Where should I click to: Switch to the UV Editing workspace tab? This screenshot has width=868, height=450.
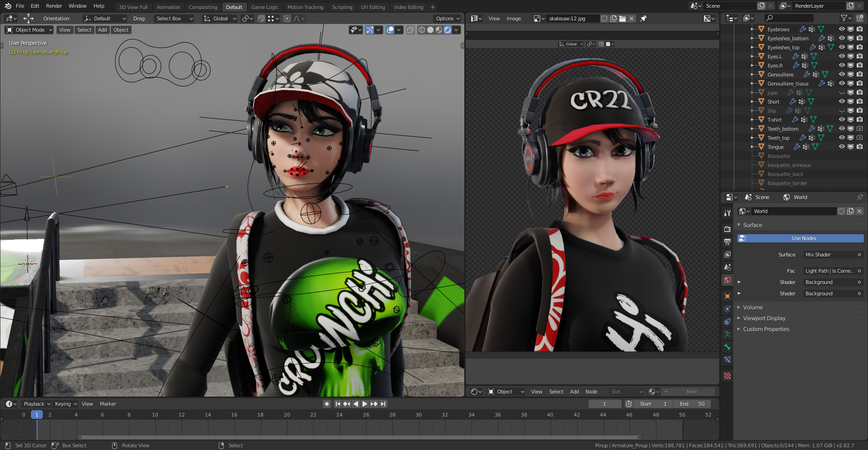point(373,7)
